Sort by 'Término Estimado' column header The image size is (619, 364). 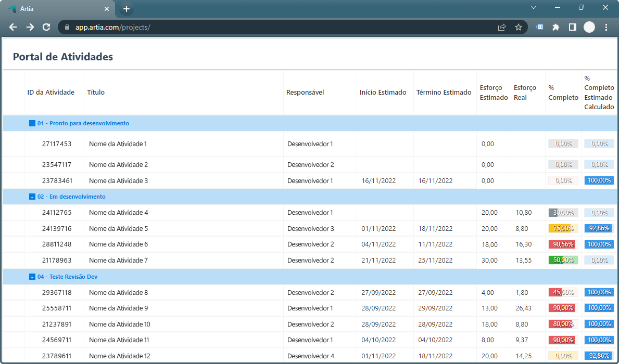tap(444, 93)
